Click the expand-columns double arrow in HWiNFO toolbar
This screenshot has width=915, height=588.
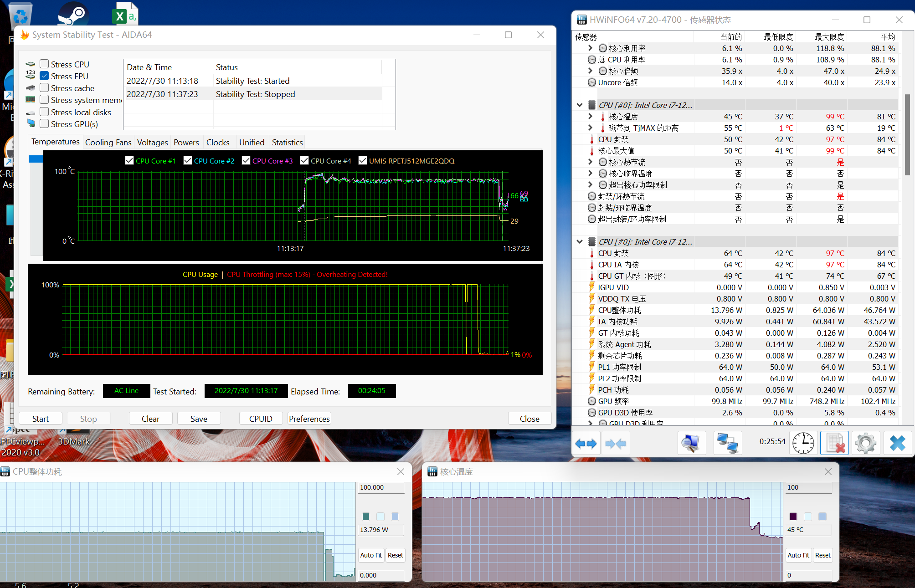(x=586, y=443)
